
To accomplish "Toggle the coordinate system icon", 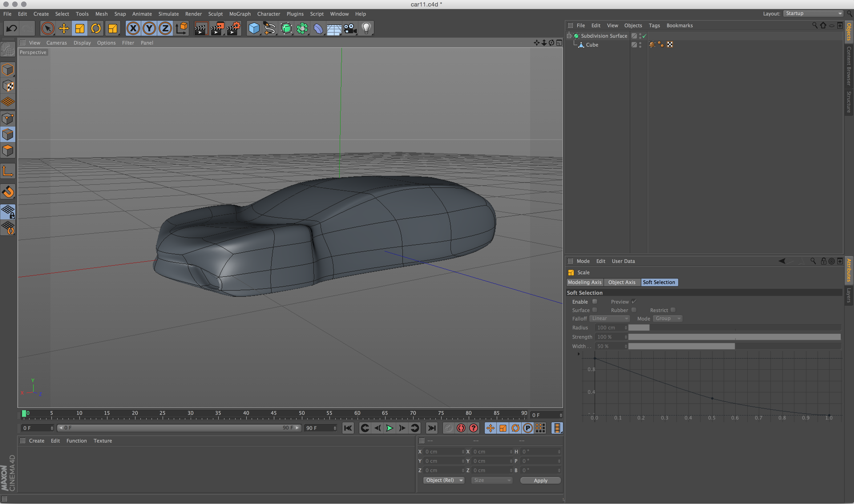I will click(x=182, y=28).
